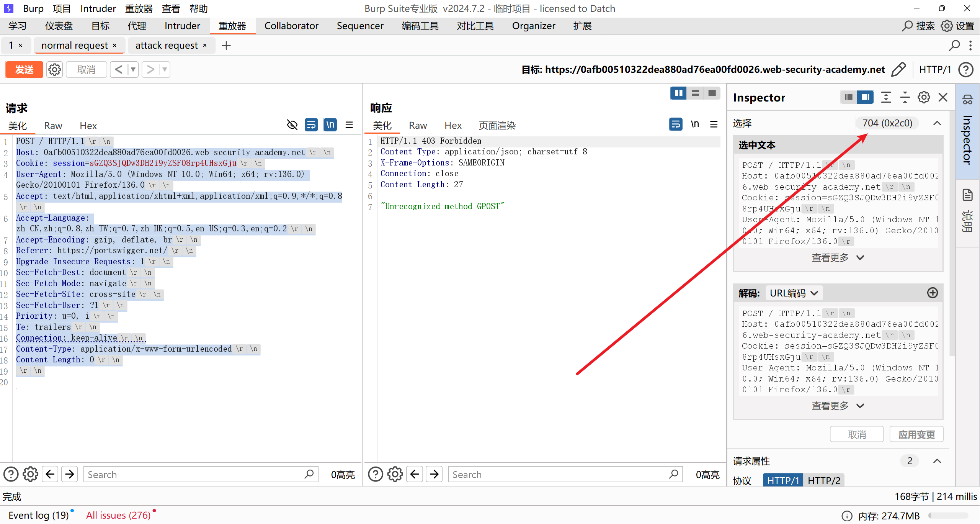Toggle non-printable \n display in response

(695, 124)
